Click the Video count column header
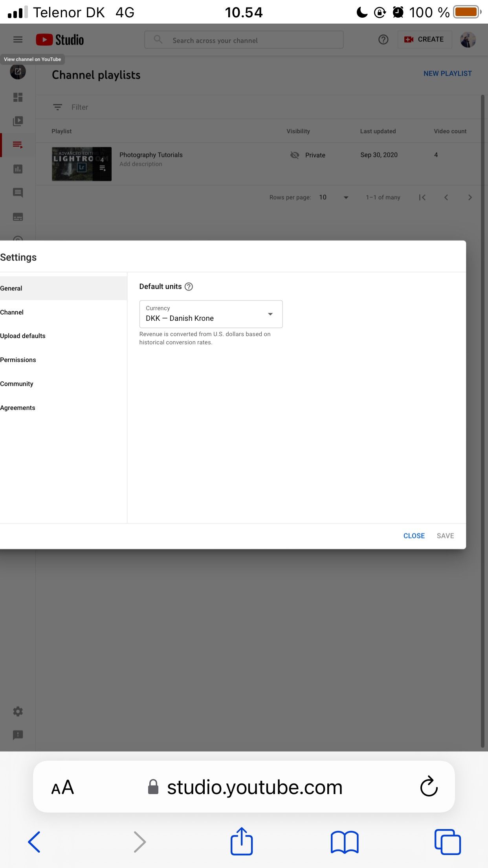 [x=450, y=131]
